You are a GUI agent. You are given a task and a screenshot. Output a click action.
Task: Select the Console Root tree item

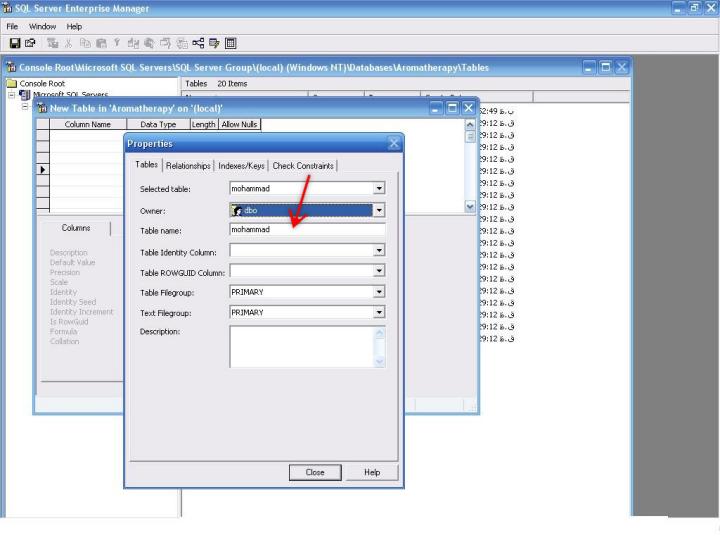[42, 84]
